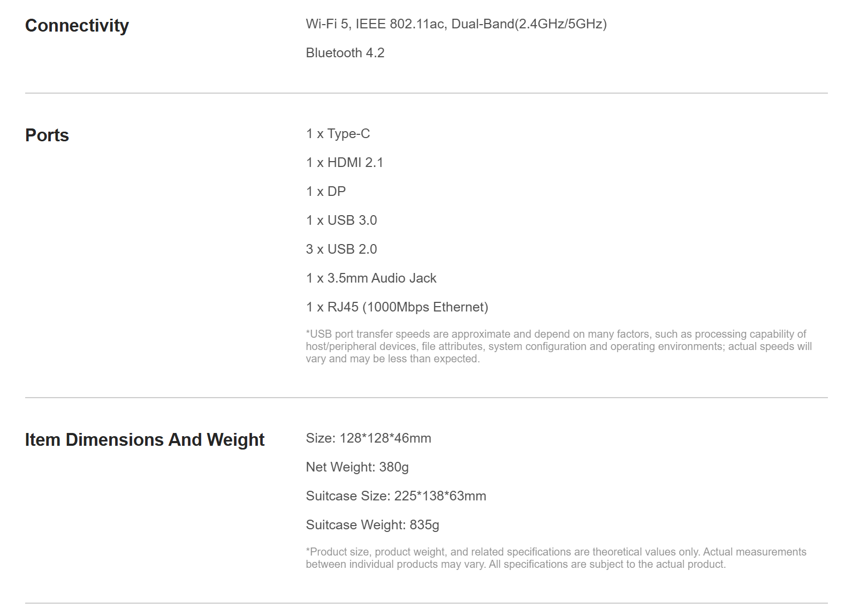Click the 1 x DP port entry
Viewport: 852px width, 616px height.
[x=326, y=192]
